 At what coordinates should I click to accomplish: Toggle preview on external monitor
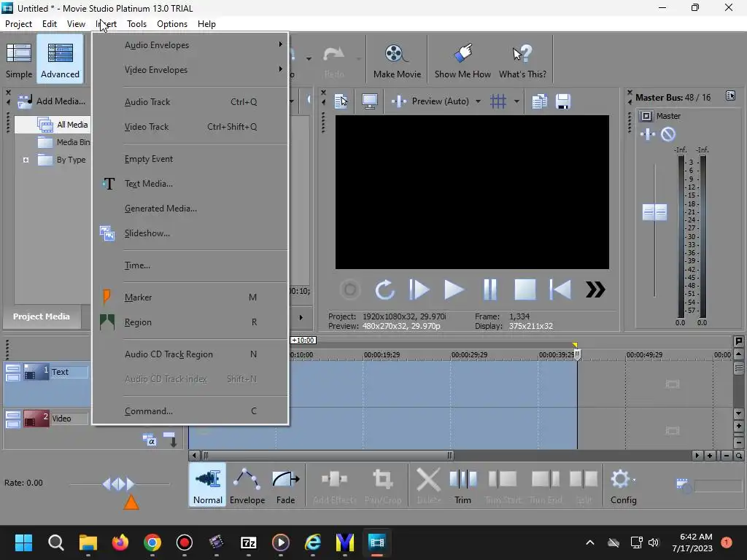point(370,101)
